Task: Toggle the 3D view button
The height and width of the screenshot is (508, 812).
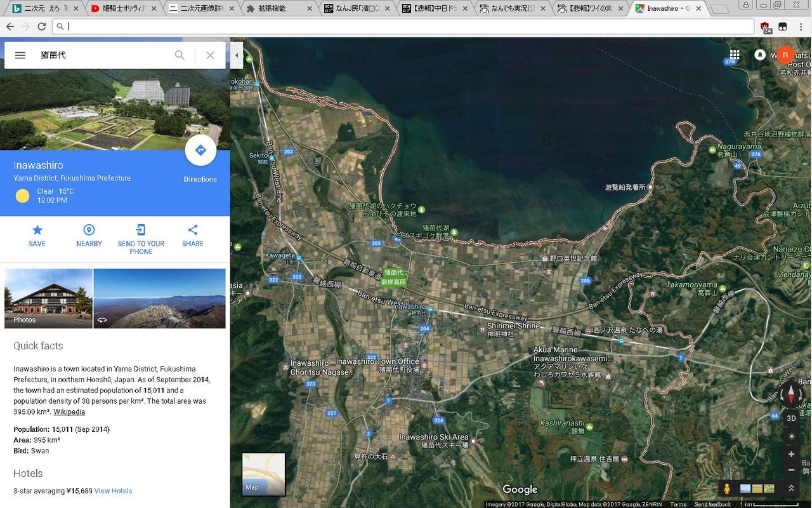Action: point(791,418)
